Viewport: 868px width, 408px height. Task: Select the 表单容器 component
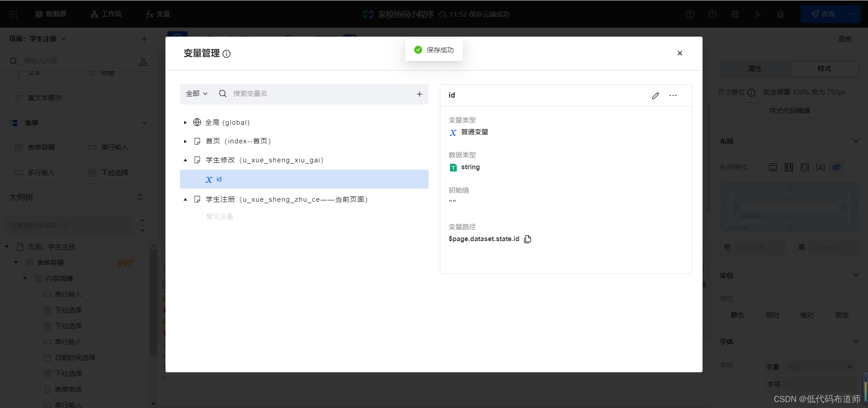[x=42, y=147]
